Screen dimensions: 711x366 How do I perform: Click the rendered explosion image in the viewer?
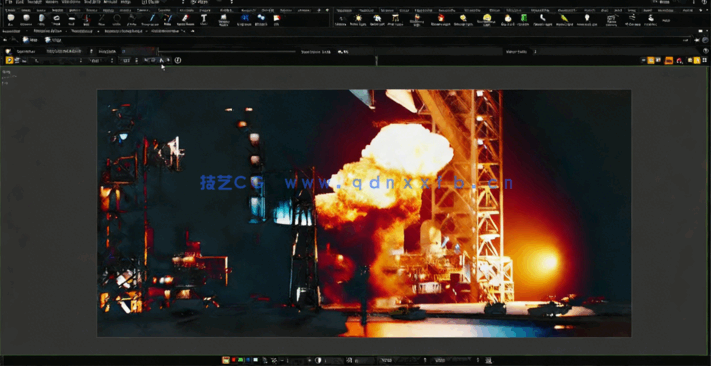(x=364, y=213)
